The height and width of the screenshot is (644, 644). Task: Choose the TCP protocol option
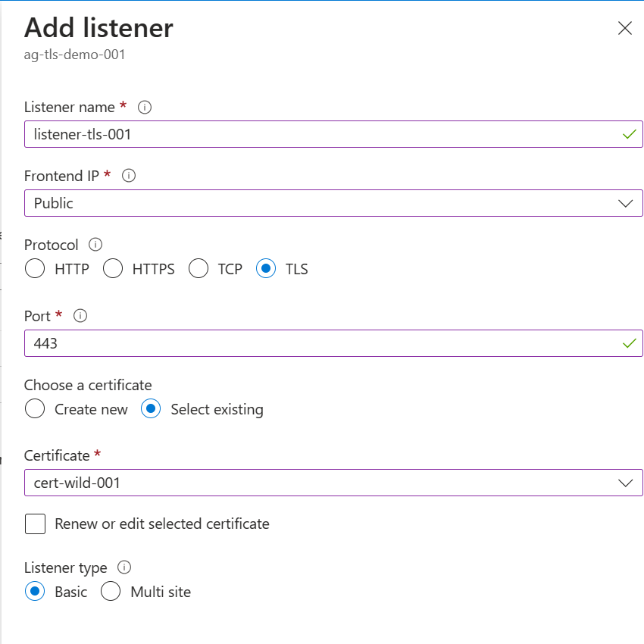tap(198, 269)
